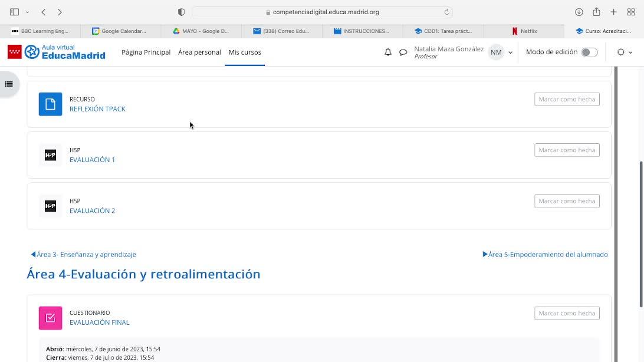
Task: Expand the user menu chevron
Action: coord(511,52)
